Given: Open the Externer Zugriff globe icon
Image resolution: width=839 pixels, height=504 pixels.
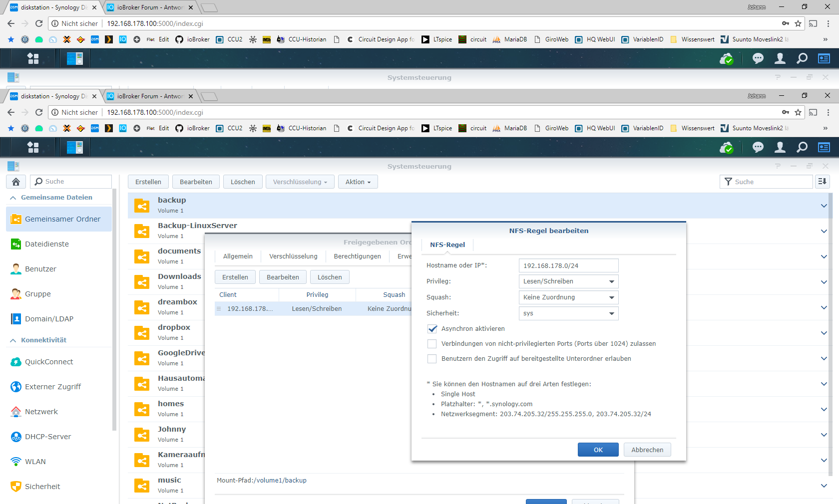Looking at the screenshot, I should click(x=16, y=387).
